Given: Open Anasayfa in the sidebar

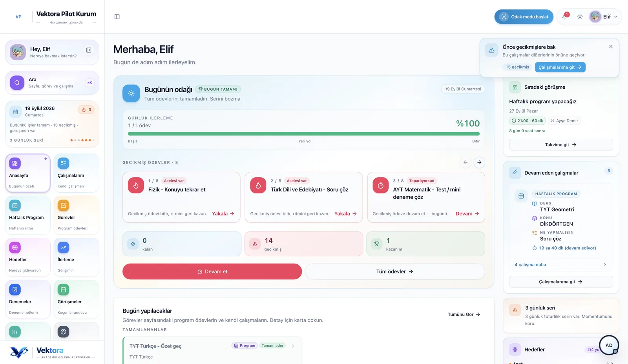Looking at the screenshot, I should [x=28, y=173].
